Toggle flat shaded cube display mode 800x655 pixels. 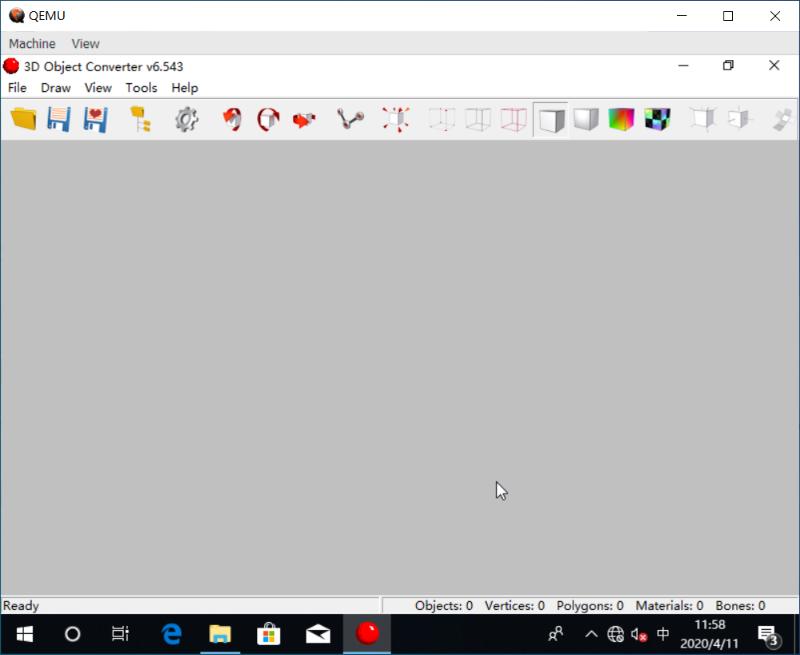(x=551, y=119)
